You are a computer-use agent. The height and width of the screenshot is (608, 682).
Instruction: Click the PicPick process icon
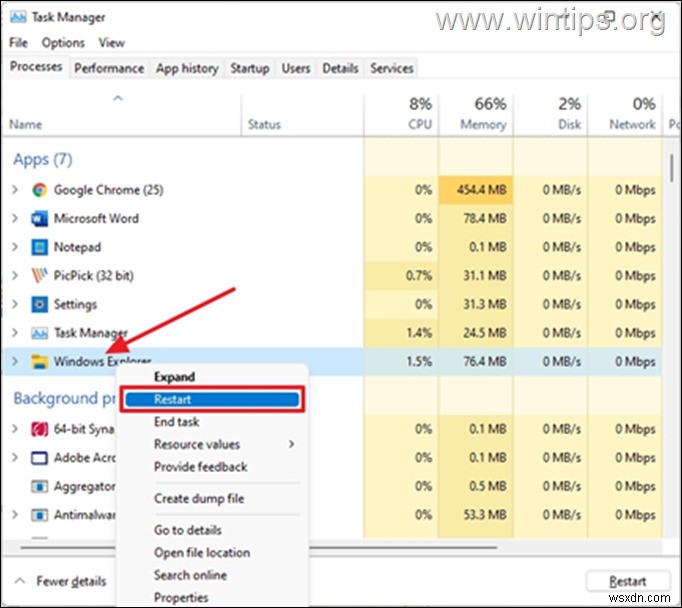[x=40, y=276]
